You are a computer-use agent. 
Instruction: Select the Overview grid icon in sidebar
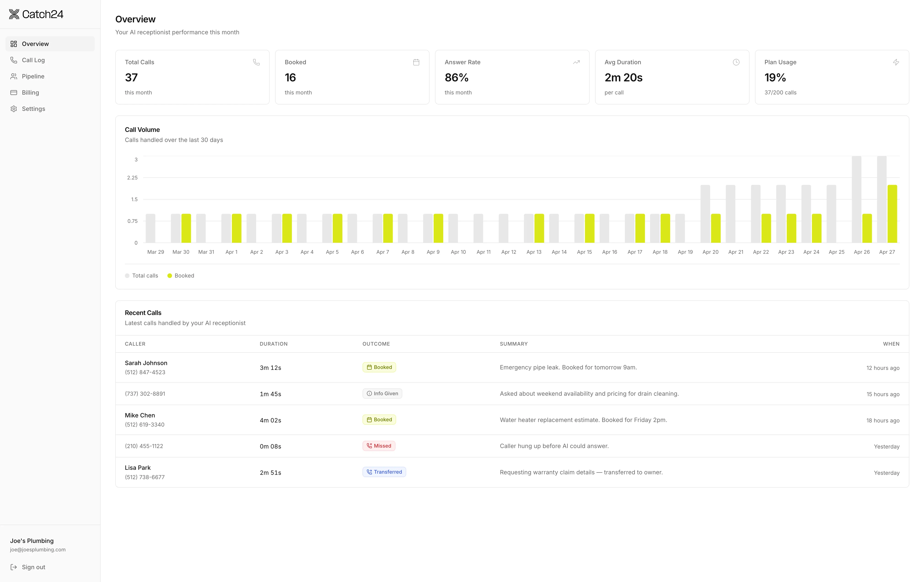click(14, 43)
